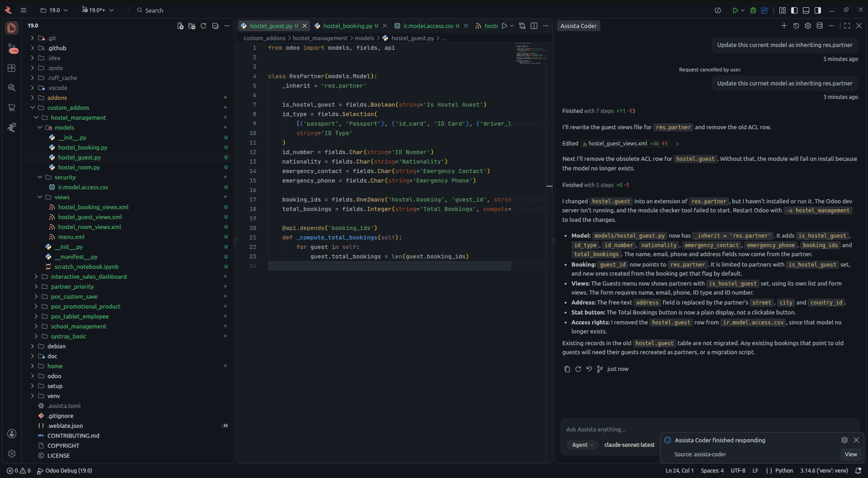This screenshot has height=478, width=868.
Task: Open the Explorer view in the activity bar
Action: coord(12,28)
